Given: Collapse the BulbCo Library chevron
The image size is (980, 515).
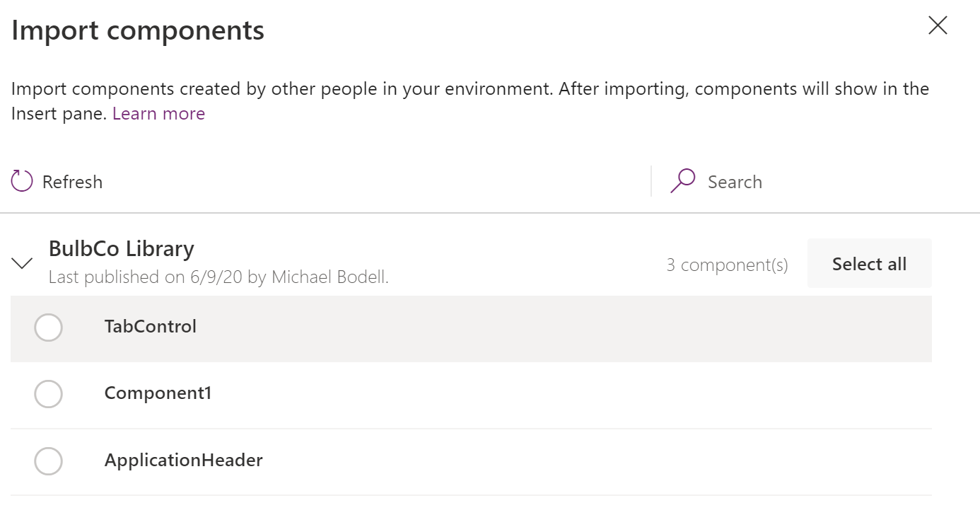Looking at the screenshot, I should click(23, 263).
